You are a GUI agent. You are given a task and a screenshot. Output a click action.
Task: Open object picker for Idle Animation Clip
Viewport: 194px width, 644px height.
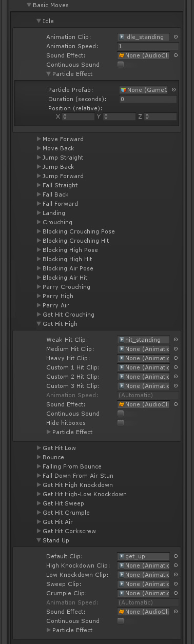tap(176, 37)
